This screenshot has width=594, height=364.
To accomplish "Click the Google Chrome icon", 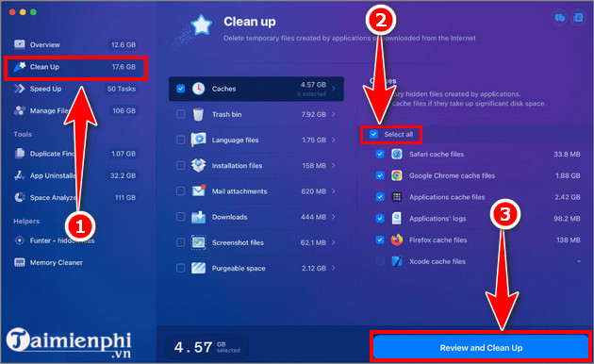I will click(x=397, y=175).
